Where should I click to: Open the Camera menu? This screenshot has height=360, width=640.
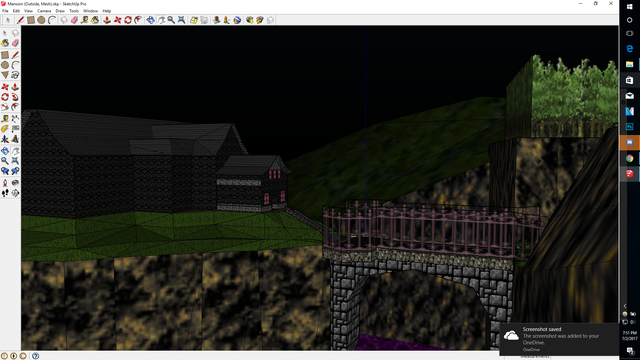[44, 11]
